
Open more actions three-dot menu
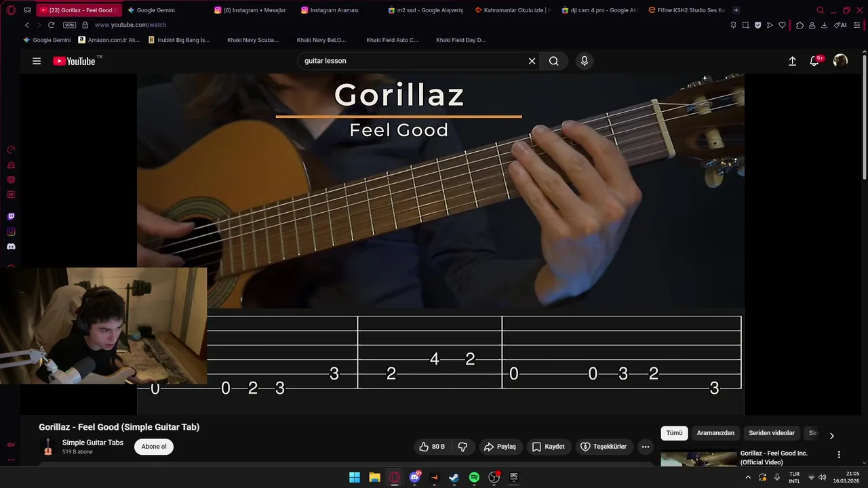pyautogui.click(x=646, y=447)
